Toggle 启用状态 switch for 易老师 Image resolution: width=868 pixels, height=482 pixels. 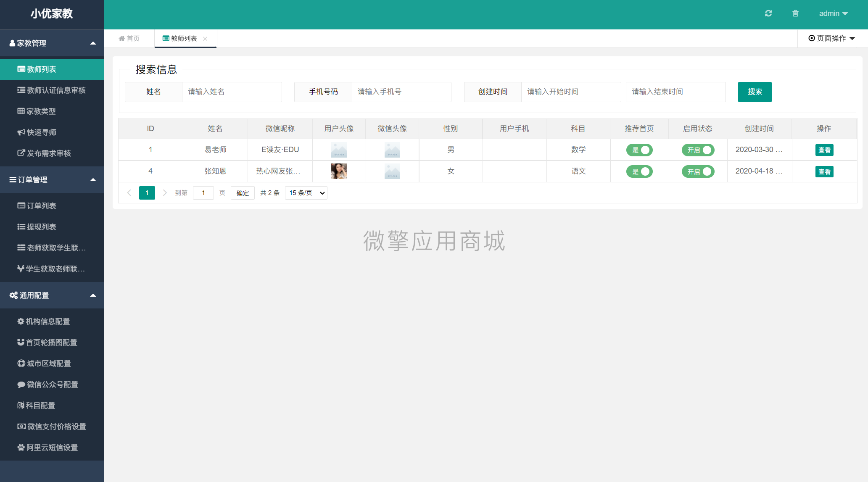click(699, 150)
